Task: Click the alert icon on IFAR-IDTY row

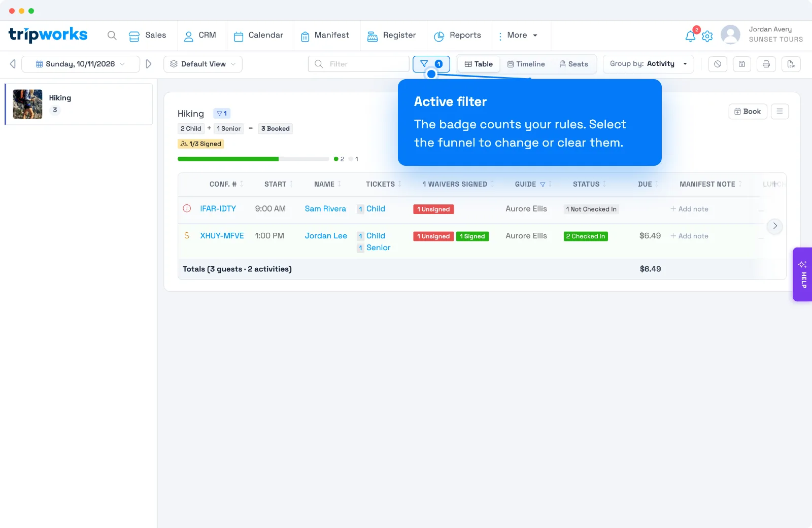Action: [x=187, y=208]
